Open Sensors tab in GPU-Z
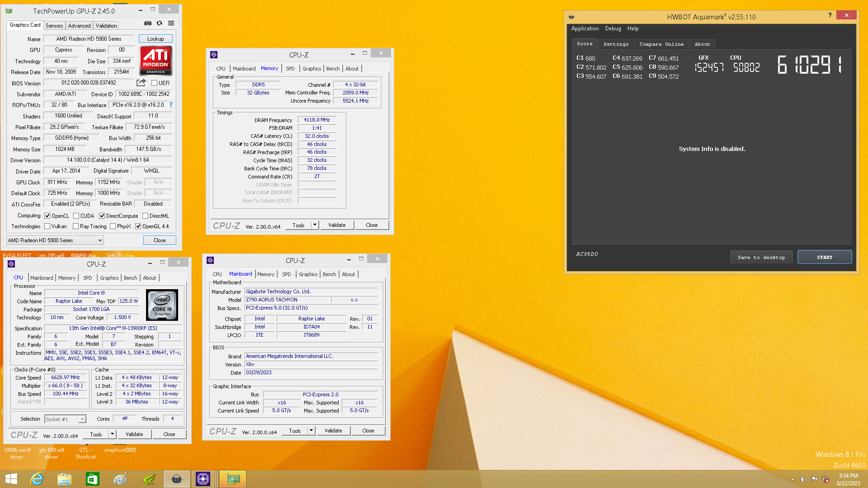Viewport: 868px width, 488px height. click(54, 26)
